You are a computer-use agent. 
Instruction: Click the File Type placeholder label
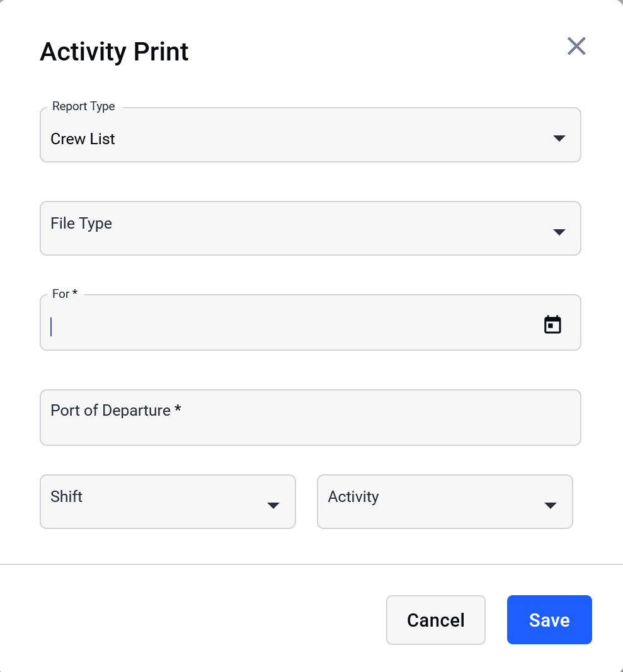pos(81,224)
